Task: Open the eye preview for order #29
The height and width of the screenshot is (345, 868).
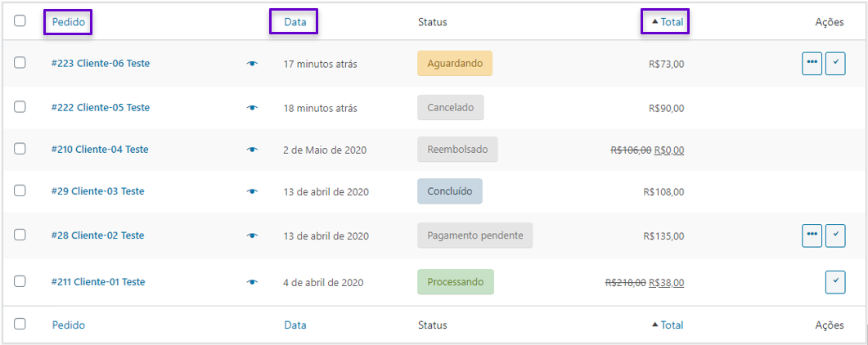Action: point(253,191)
